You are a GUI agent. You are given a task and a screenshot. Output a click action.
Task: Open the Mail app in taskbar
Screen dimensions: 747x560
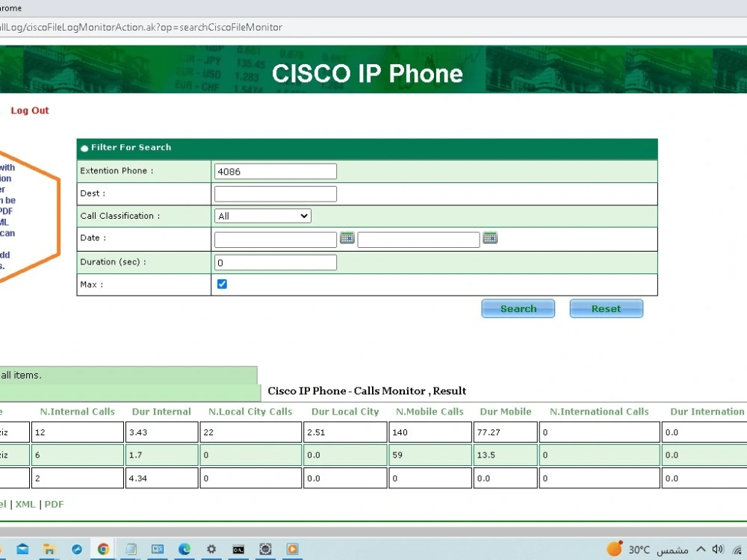click(22, 549)
